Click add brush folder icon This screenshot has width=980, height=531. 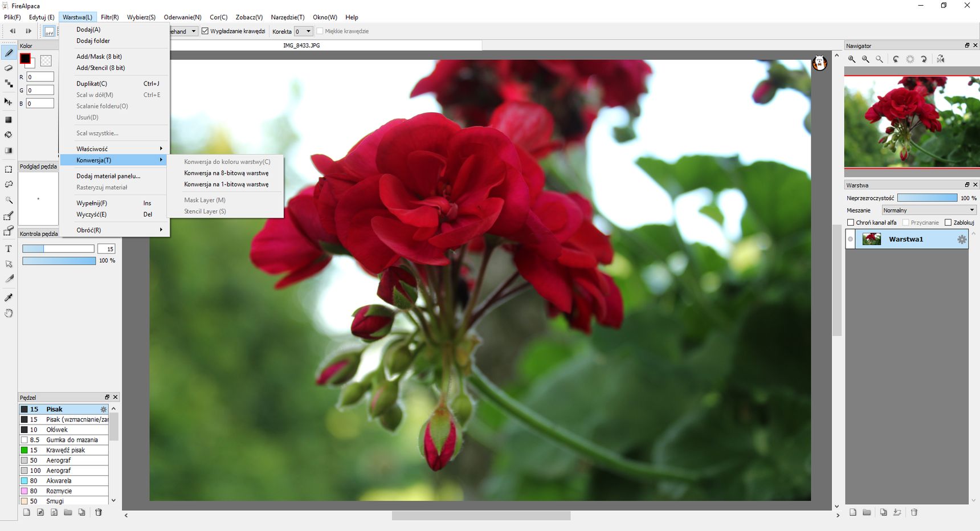tap(68, 512)
